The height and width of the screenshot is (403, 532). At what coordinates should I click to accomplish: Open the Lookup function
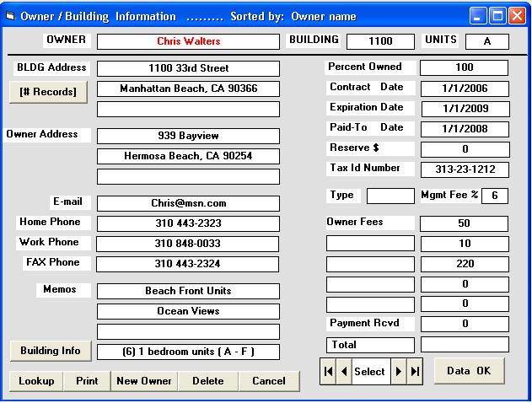click(36, 381)
